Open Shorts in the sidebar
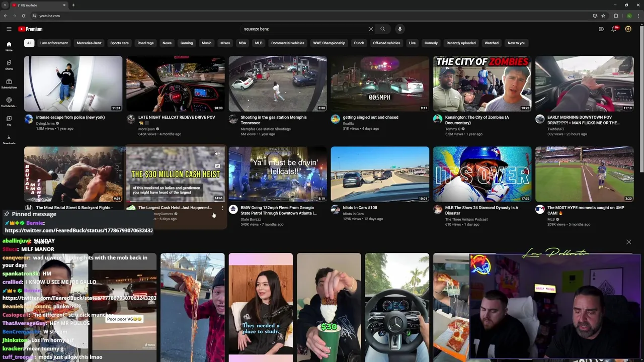The width and height of the screenshot is (644, 362). [x=9, y=65]
